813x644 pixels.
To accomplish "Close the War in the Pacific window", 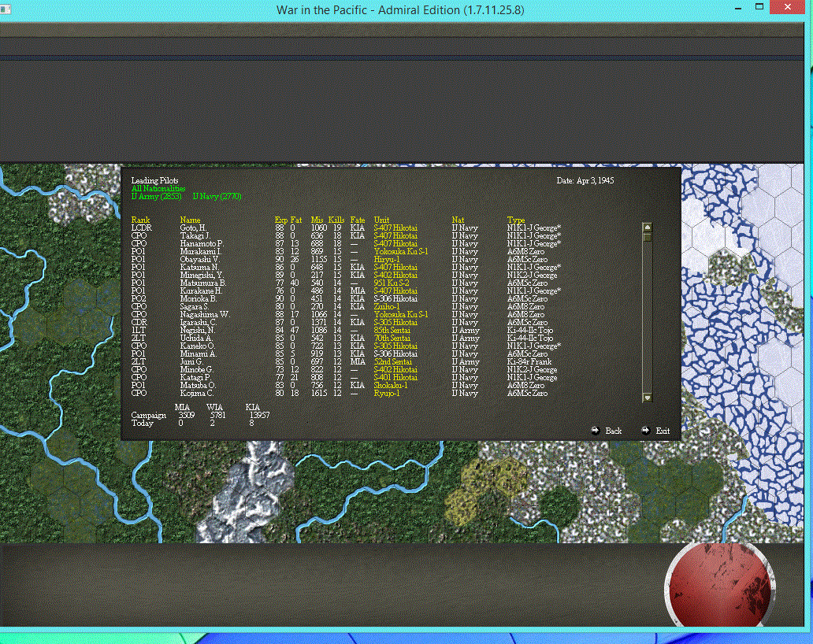I will (788, 7).
